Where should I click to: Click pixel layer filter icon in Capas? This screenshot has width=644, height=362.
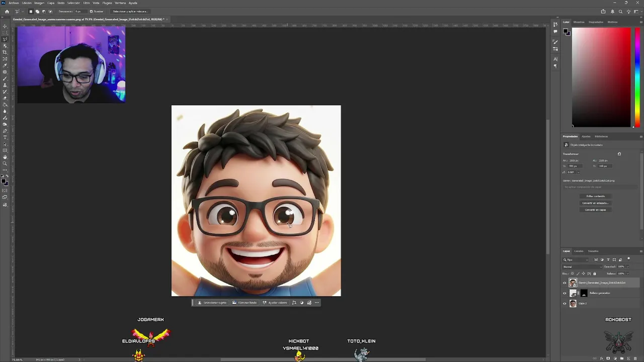click(596, 259)
